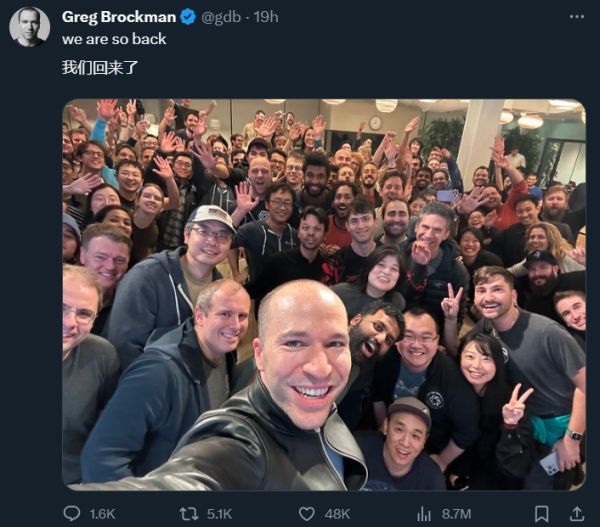The height and width of the screenshot is (527, 600).
Task: Open the round profile avatar beside the tweet
Action: [29, 27]
